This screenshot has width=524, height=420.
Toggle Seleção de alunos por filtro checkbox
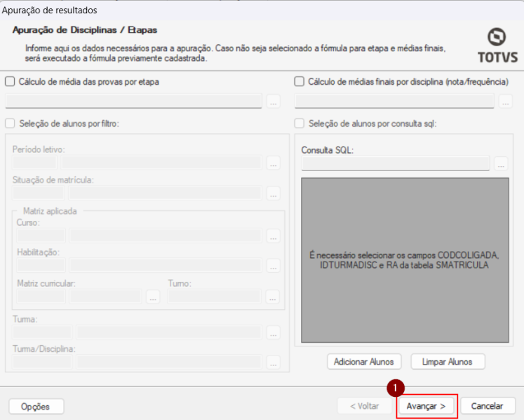(10, 123)
